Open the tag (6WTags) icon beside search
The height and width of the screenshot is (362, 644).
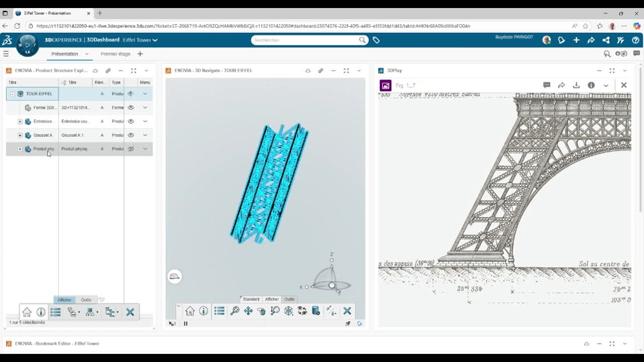(376, 40)
